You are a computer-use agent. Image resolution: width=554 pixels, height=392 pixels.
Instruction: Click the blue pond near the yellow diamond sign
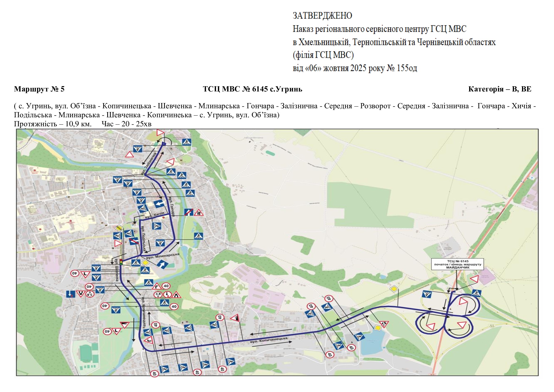(372, 344)
